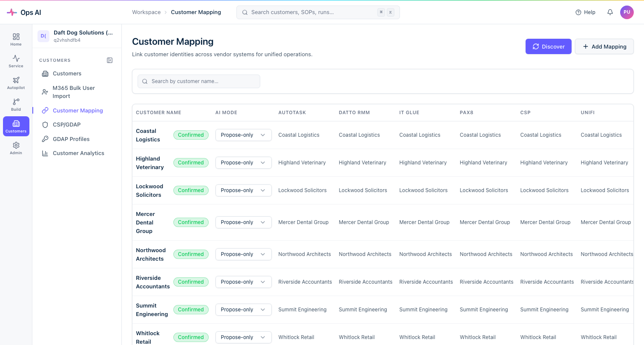Click the CSP column header
The height and width of the screenshot is (345, 644).
pyautogui.click(x=525, y=112)
